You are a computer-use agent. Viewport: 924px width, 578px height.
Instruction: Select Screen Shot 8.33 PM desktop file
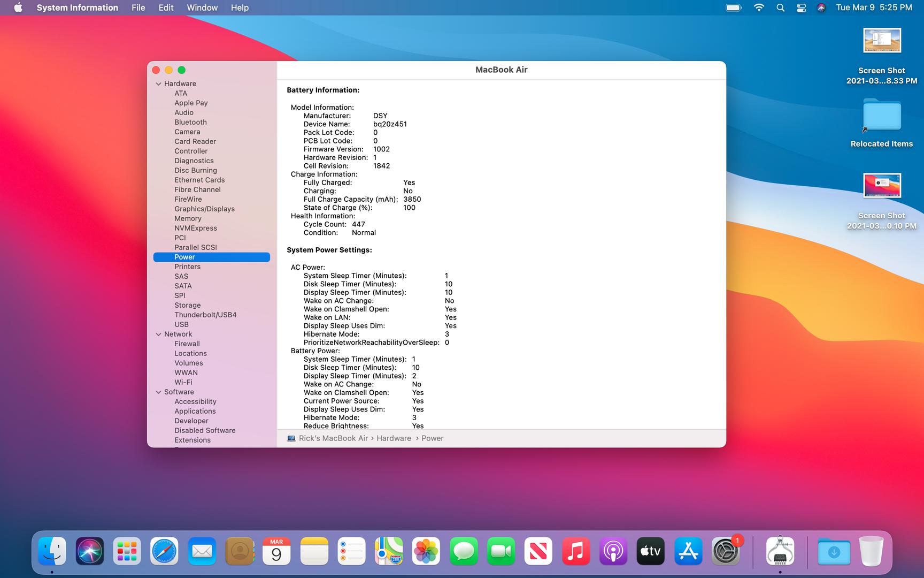tap(882, 56)
